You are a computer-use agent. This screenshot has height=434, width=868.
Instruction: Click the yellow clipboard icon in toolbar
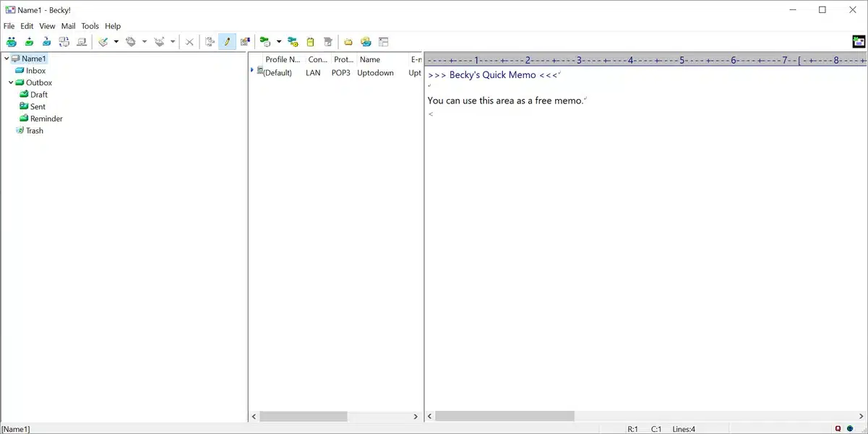tap(310, 42)
